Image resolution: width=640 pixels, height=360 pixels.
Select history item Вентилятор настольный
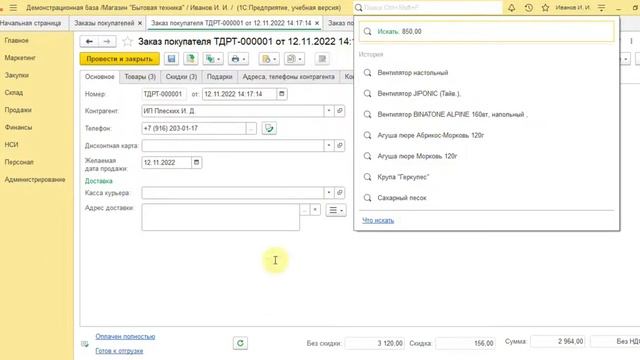413,73
